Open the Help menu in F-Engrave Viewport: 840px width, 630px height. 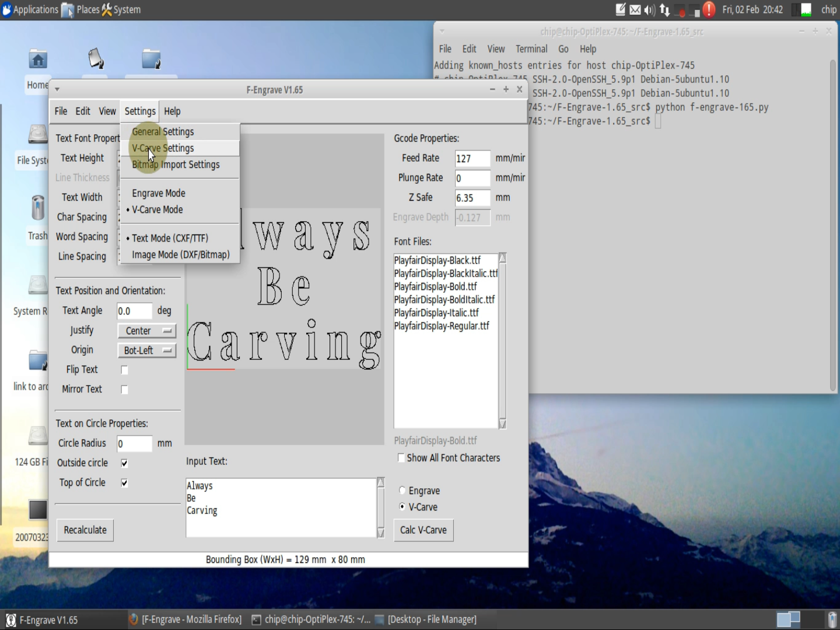coord(172,111)
